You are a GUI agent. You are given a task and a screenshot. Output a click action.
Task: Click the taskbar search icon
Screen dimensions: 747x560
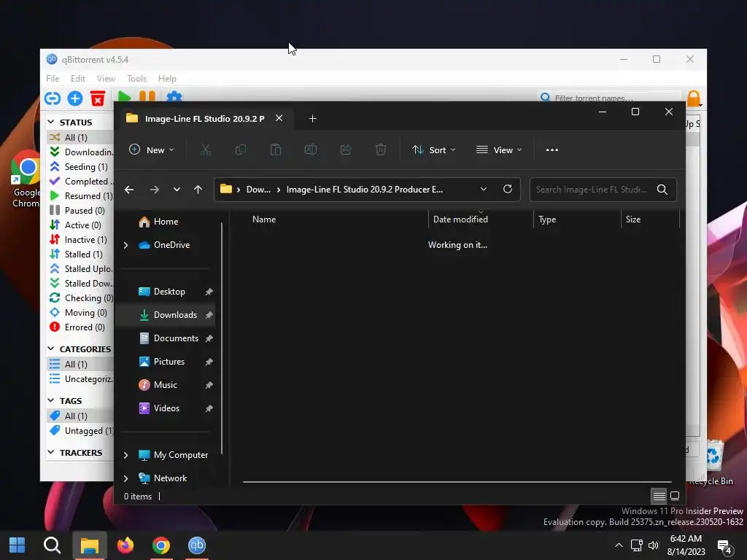click(x=52, y=545)
